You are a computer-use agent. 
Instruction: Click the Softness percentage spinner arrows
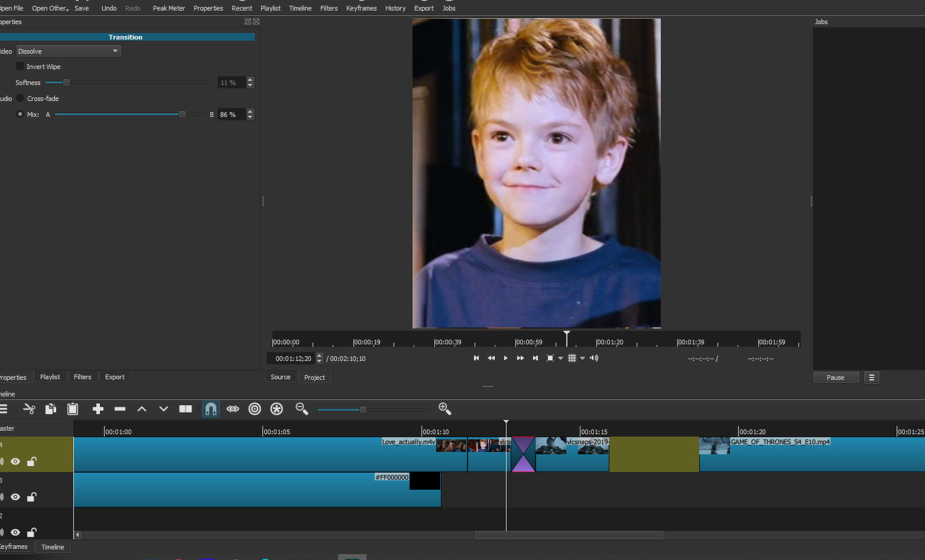[x=250, y=82]
